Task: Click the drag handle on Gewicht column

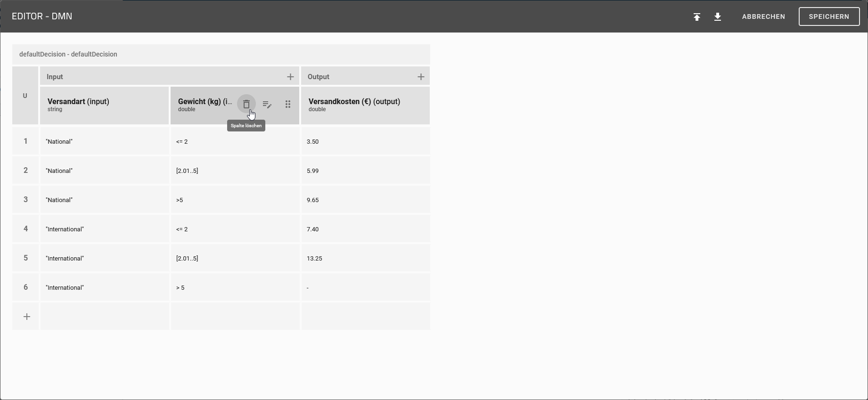Action: tap(287, 105)
